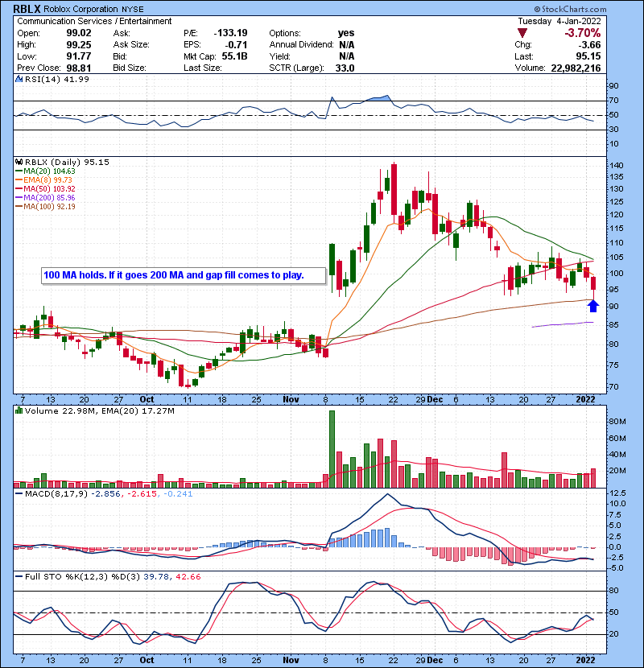Click the Volume 22,982,216 value
This screenshot has height=668, width=644.
coord(576,68)
